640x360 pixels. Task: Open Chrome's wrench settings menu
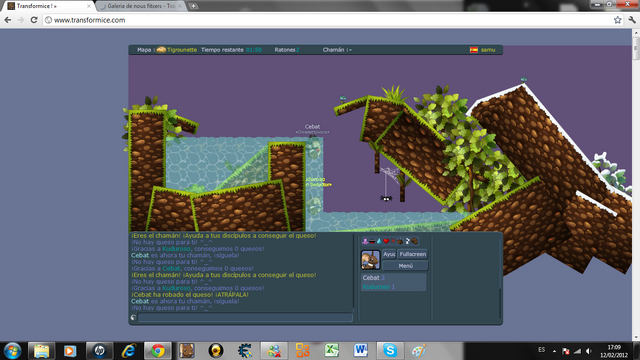(x=632, y=20)
